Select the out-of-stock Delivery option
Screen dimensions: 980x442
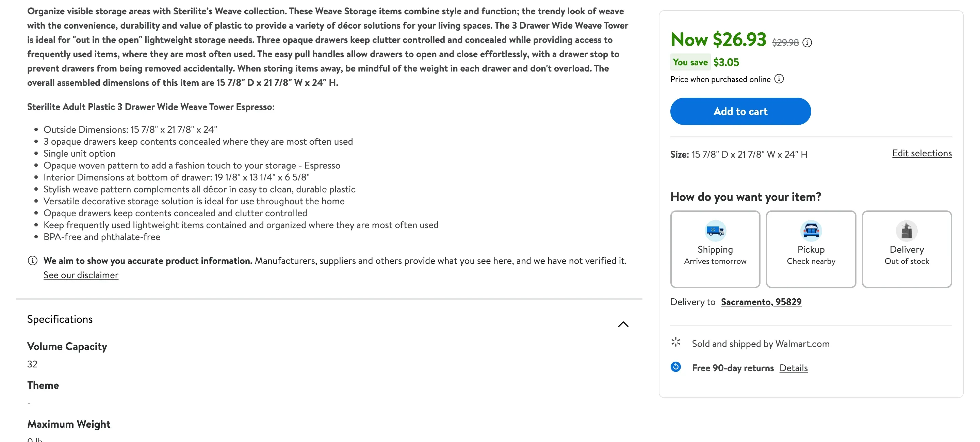pos(906,249)
